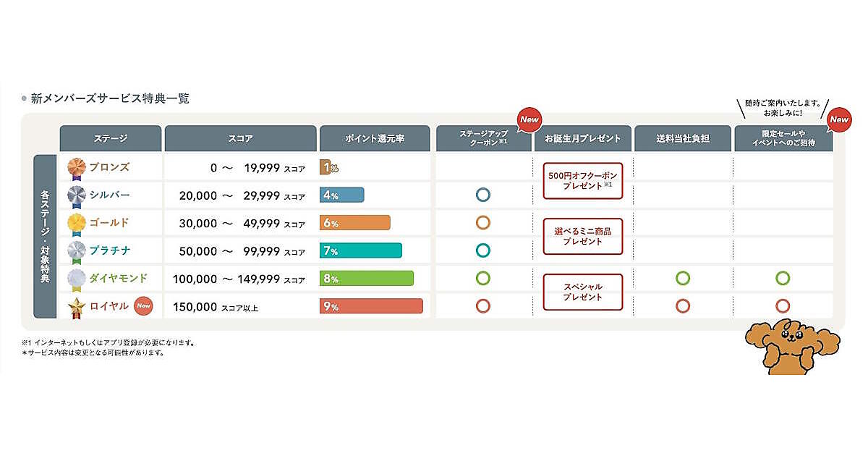This screenshot has height=456, width=868.
Task: Click the ポイント還元率 column header
Action: click(374, 138)
